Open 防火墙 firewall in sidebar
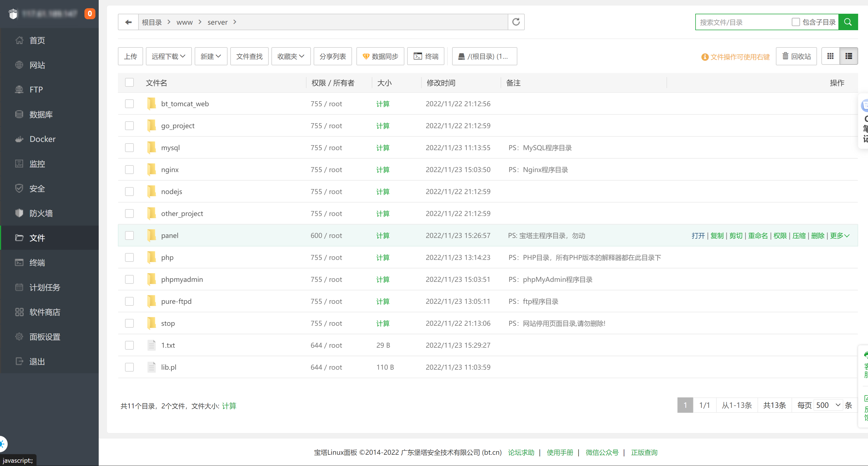Image resolution: width=868 pixels, height=466 pixels. click(50, 214)
